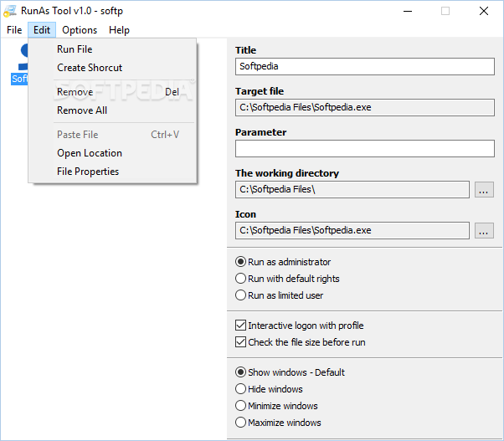Select Remove in the Edit menu
Viewport: 504px width, 441px height.
pos(112,92)
